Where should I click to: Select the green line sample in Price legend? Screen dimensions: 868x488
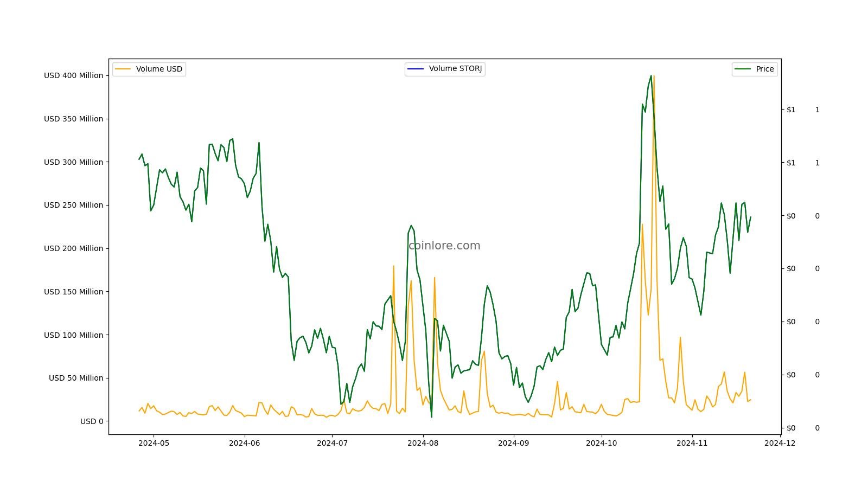coord(743,69)
